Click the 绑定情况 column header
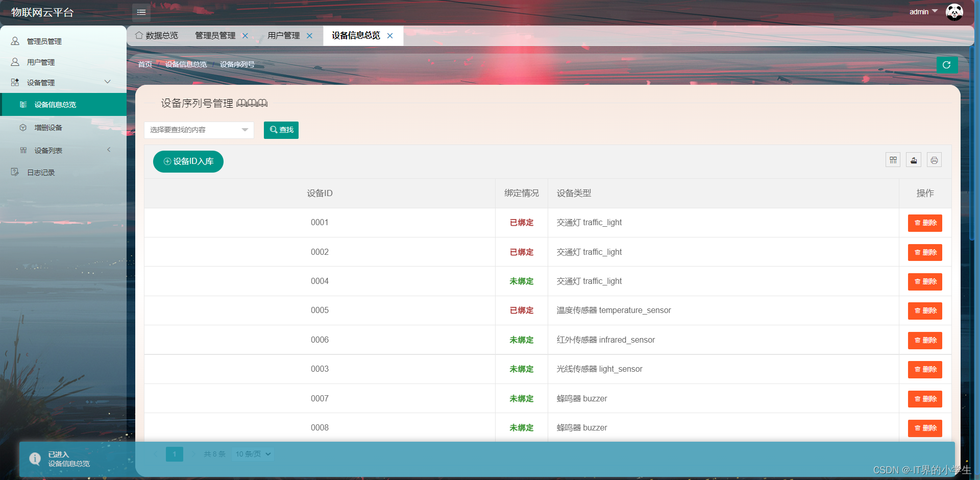Screen dimensions: 980x480 (x=522, y=193)
